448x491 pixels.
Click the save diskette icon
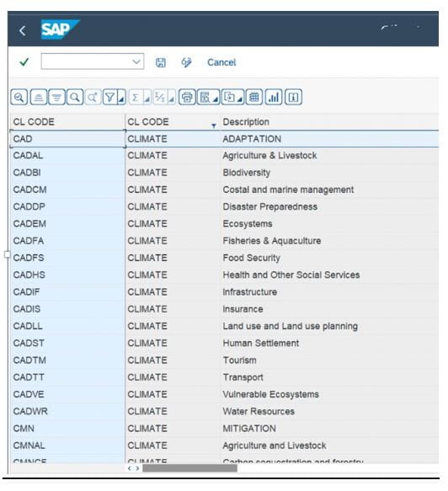161,62
